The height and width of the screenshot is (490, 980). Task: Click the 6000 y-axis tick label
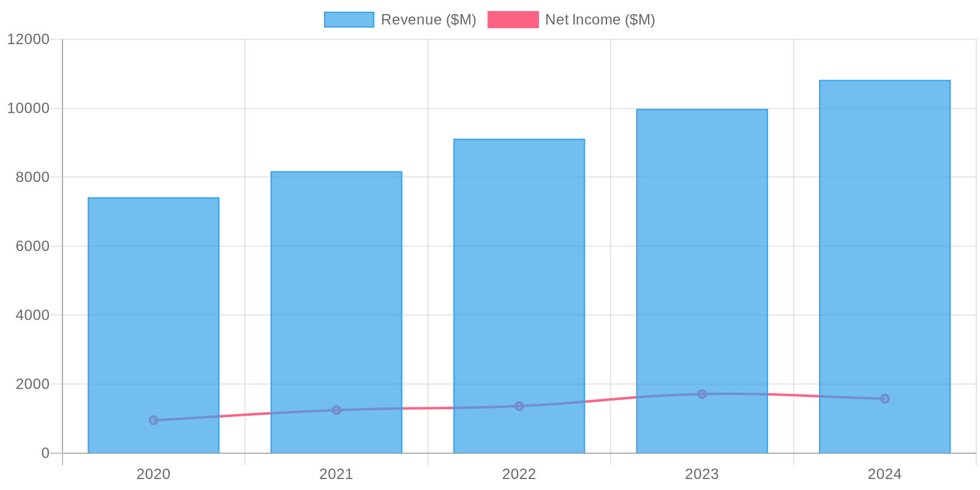coord(32,246)
